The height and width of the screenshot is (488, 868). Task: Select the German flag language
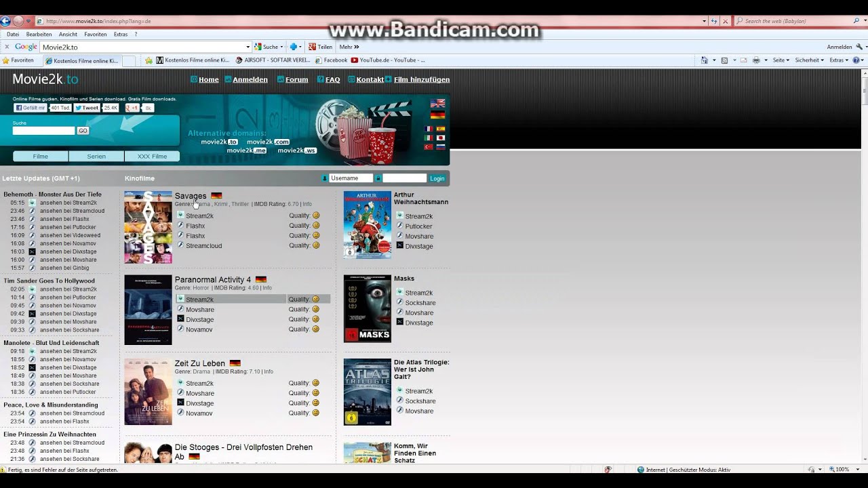coord(437,115)
